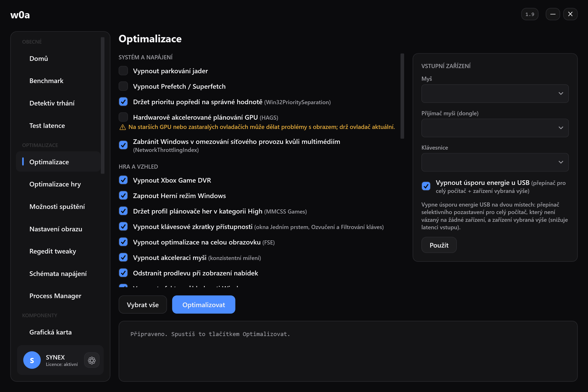Uncheck Vypnout klávesové zkratky přístupnosti

coord(123,226)
